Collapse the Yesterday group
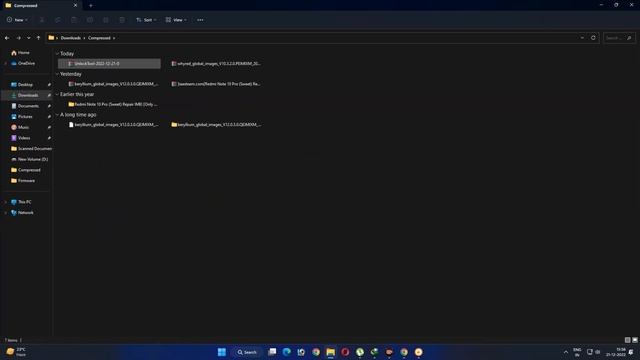 point(57,74)
